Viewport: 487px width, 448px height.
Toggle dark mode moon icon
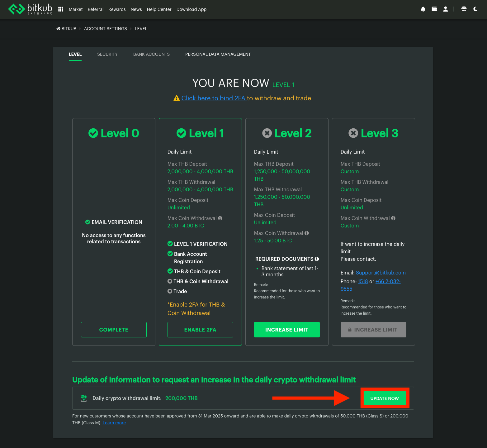475,9
